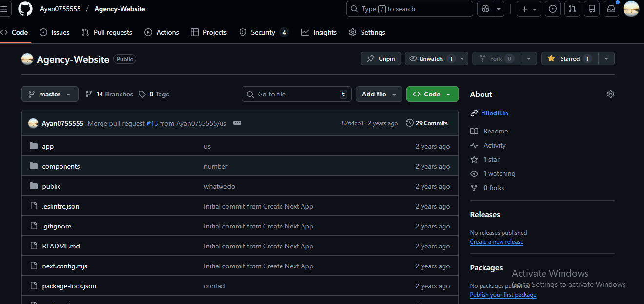644x304 pixels.
Task: Click Create a new release
Action: [496, 242]
